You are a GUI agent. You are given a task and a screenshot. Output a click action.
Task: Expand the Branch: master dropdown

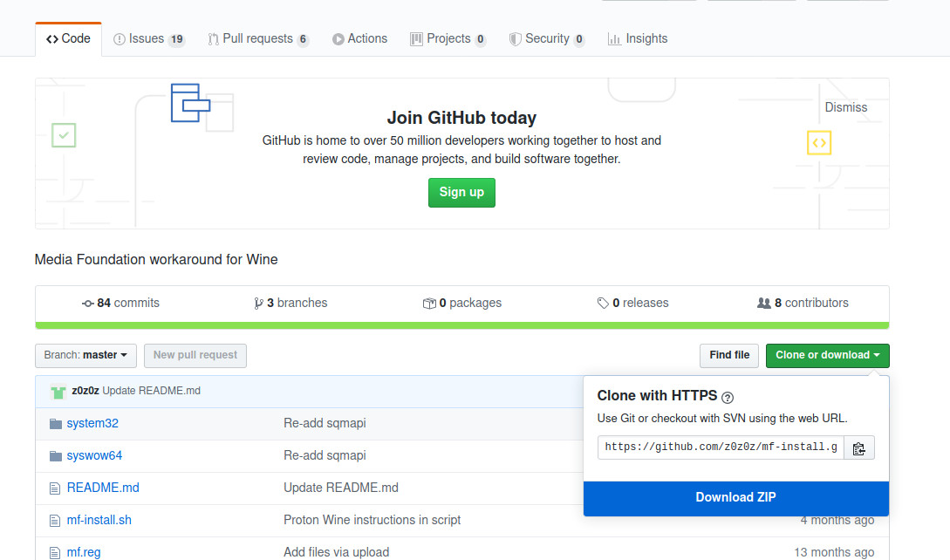tap(85, 355)
